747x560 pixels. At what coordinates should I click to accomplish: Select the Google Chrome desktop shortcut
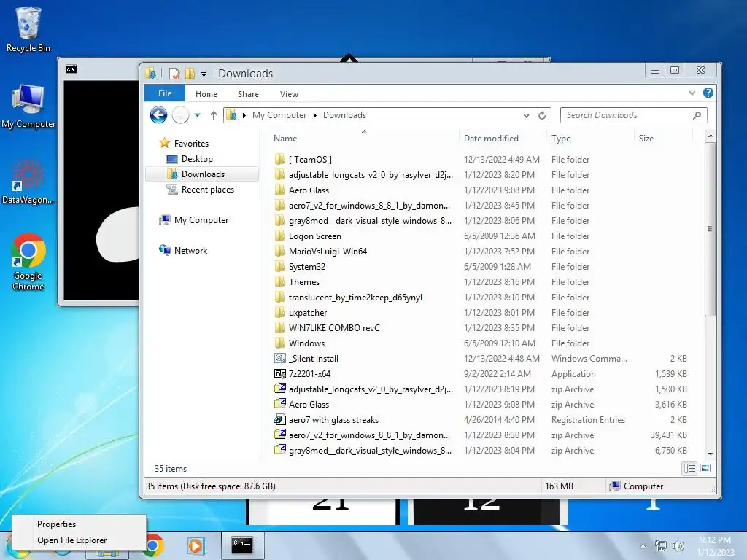[28, 262]
